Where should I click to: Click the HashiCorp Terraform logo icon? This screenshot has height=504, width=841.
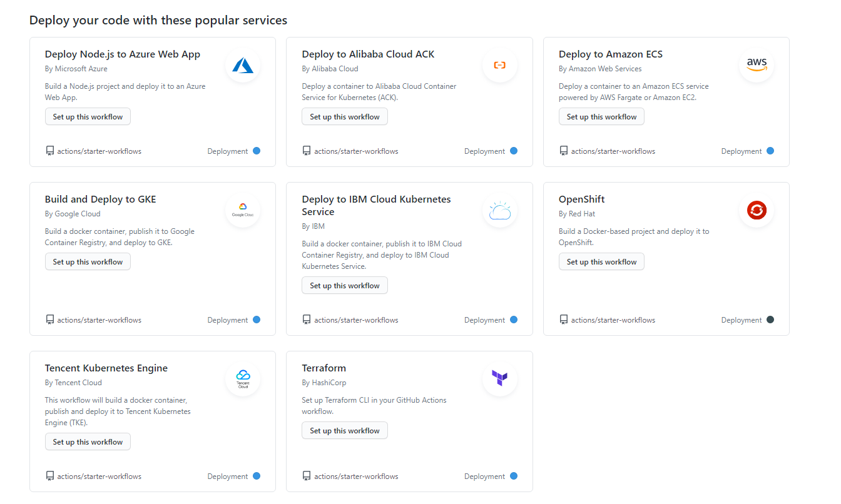[x=499, y=379]
